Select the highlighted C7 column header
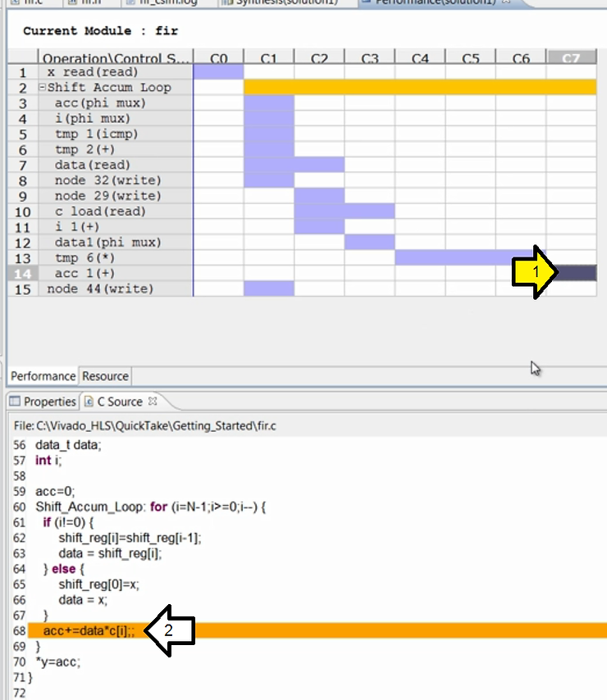The height and width of the screenshot is (700, 607). 571,57
